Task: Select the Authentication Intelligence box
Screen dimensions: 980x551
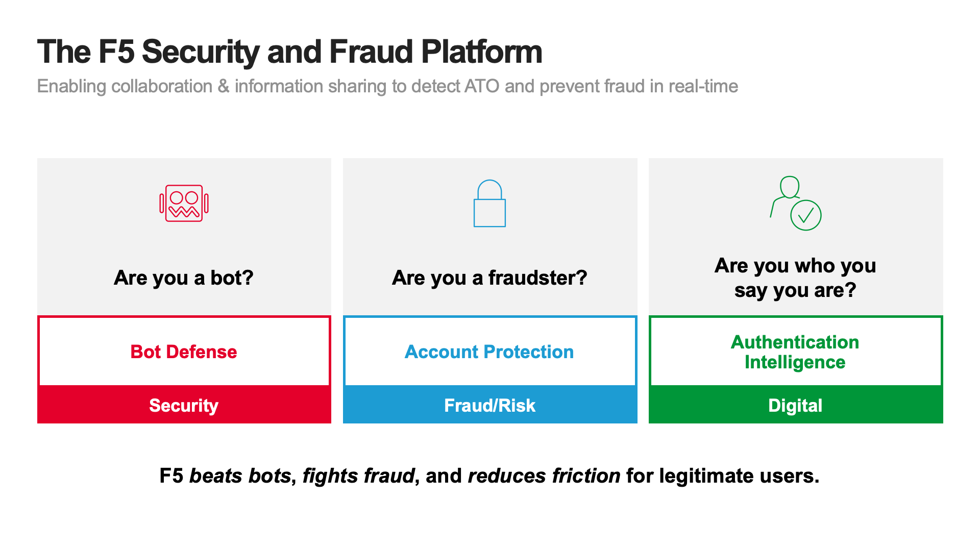Action: coord(796,352)
